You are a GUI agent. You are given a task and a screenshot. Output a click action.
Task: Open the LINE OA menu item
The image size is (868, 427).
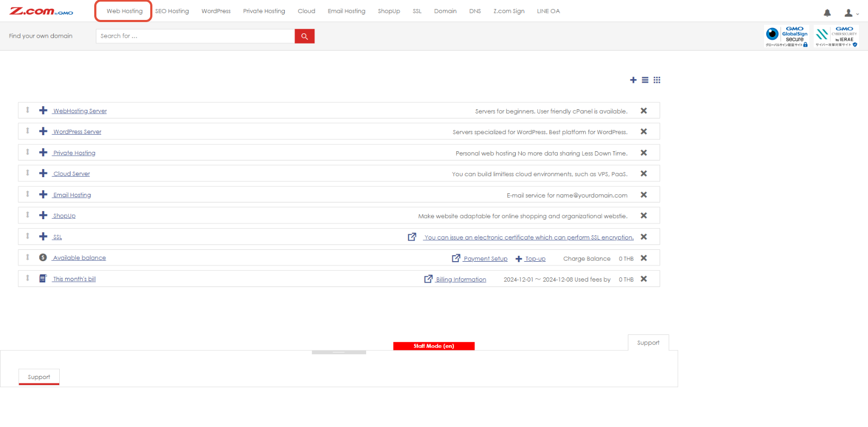pyautogui.click(x=548, y=11)
